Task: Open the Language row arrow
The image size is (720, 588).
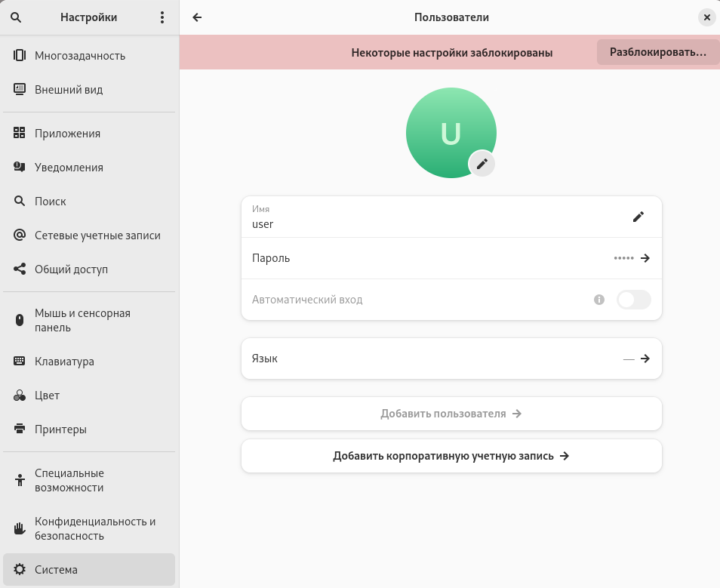Action: [645, 359]
